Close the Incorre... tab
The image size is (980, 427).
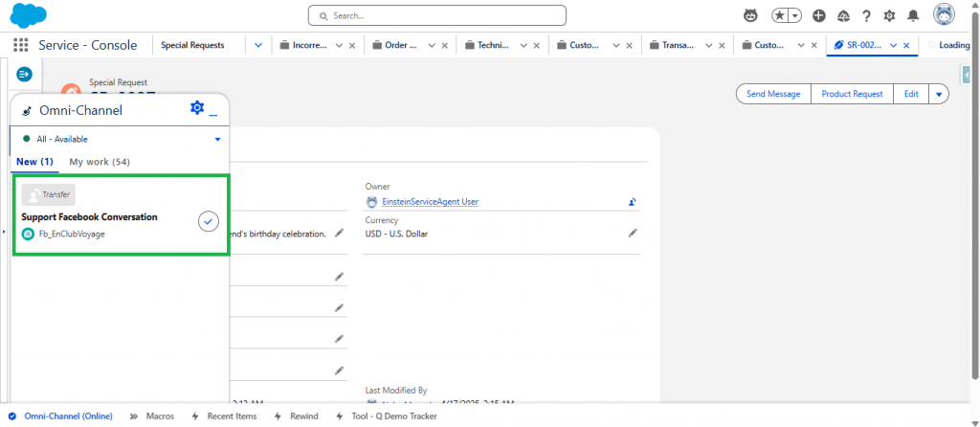tap(352, 45)
